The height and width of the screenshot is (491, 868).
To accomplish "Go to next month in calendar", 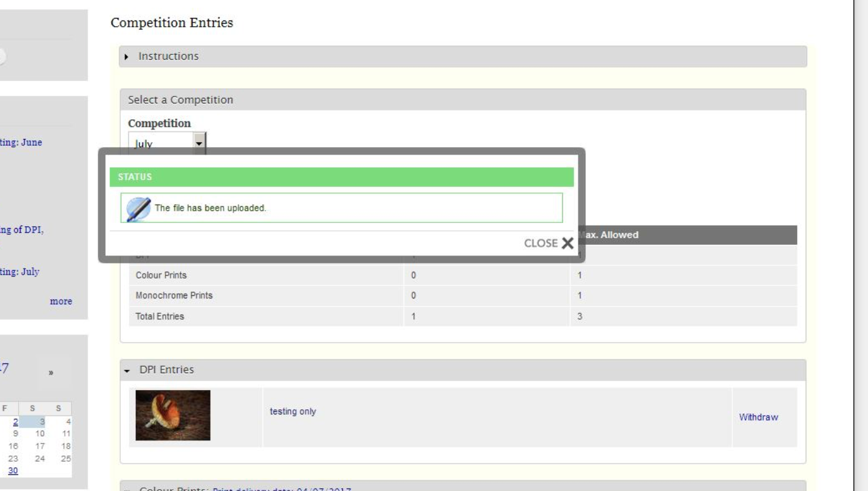I will 51,373.
